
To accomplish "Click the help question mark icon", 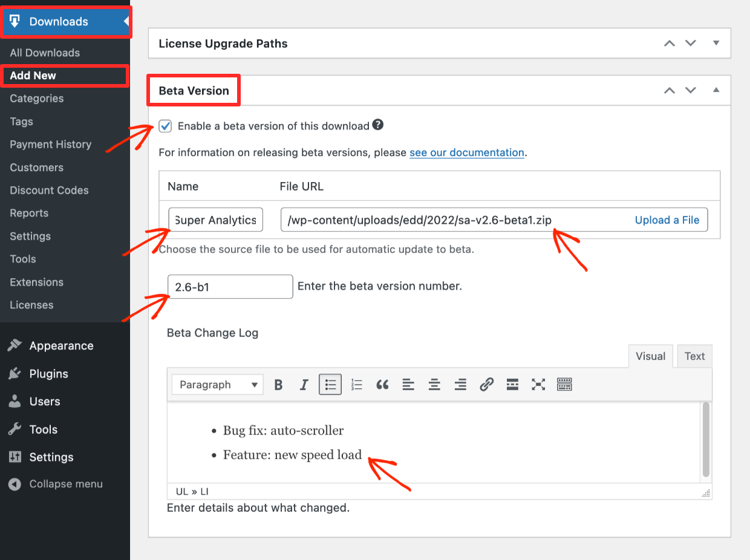I will 378,125.
